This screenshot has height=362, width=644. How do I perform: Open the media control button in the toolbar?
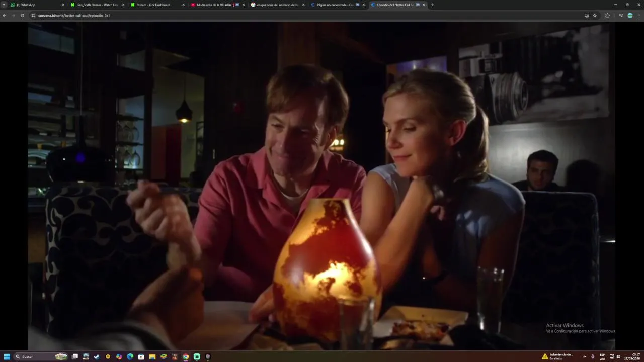[x=621, y=16]
